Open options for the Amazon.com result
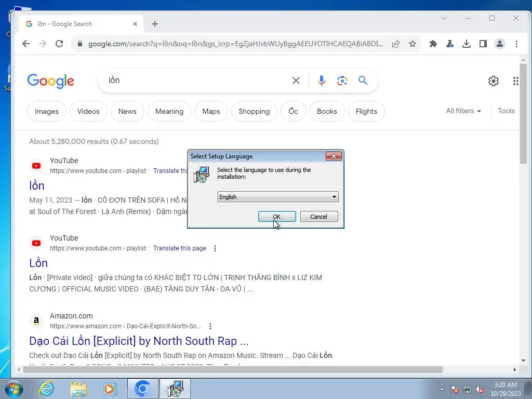532x399 pixels. click(x=210, y=326)
